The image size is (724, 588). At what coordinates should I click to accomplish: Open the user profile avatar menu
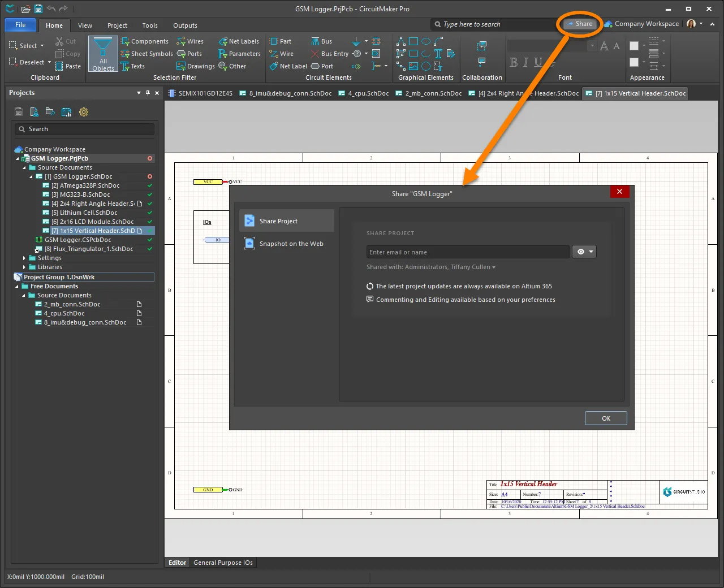tap(695, 24)
